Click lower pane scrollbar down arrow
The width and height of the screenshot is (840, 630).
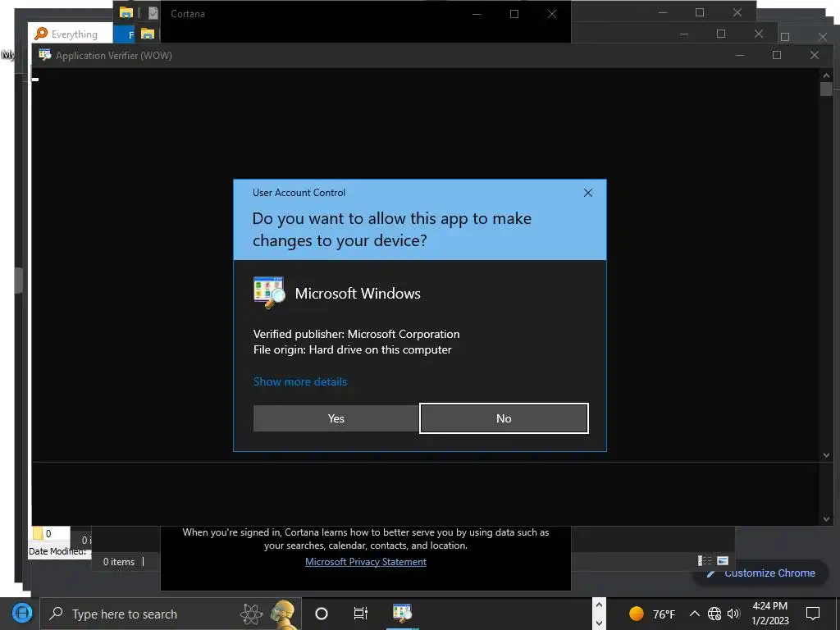[x=826, y=519]
